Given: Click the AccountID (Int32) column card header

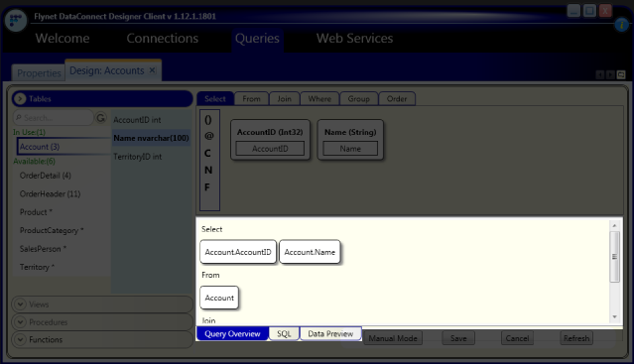Looking at the screenshot, I should tap(270, 132).
